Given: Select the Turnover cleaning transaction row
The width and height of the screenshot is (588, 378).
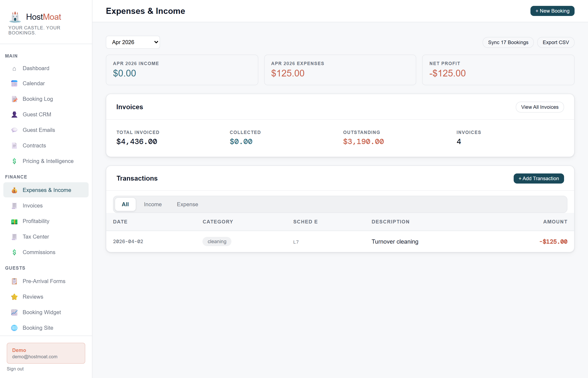Looking at the screenshot, I should pos(340,241).
